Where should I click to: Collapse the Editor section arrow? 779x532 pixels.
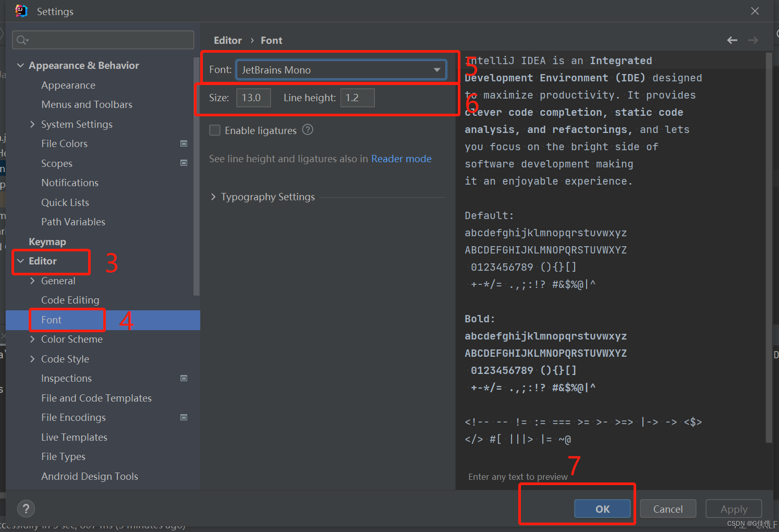[x=20, y=261]
